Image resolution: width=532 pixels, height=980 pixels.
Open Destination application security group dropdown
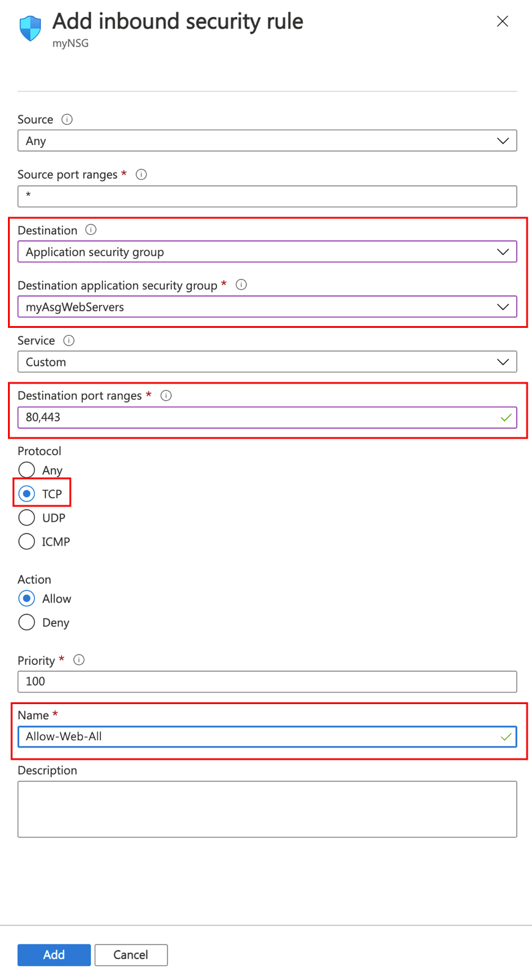[x=267, y=306]
